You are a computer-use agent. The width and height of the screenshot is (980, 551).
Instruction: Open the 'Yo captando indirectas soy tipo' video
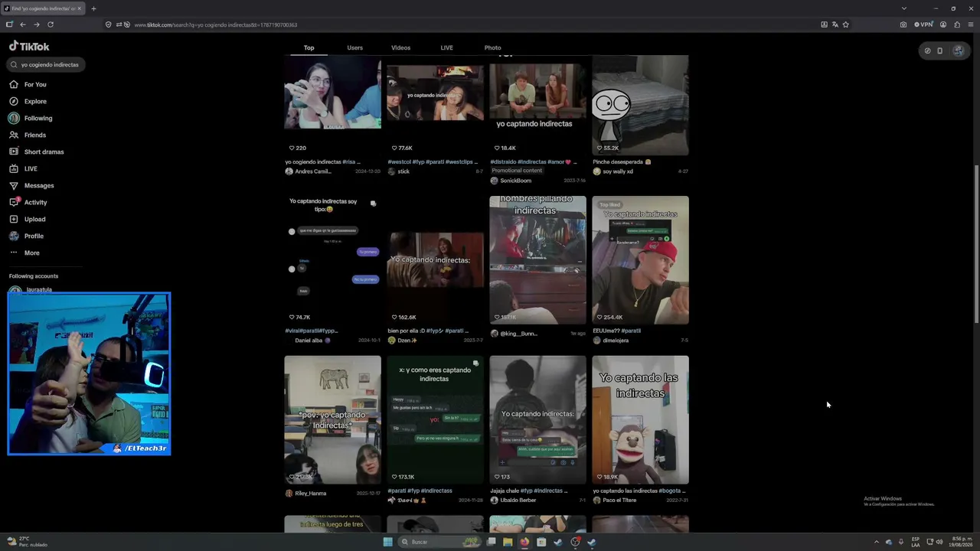(332, 259)
